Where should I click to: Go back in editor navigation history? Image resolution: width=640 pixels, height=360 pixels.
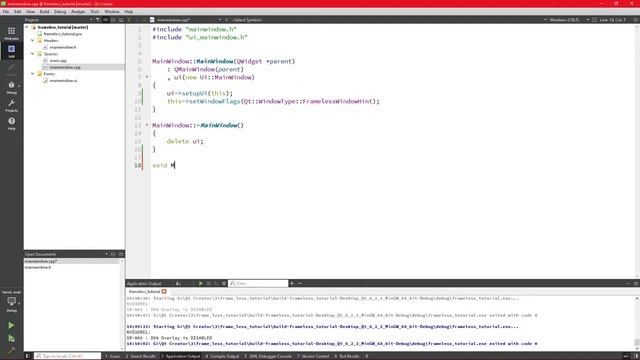tap(130, 20)
